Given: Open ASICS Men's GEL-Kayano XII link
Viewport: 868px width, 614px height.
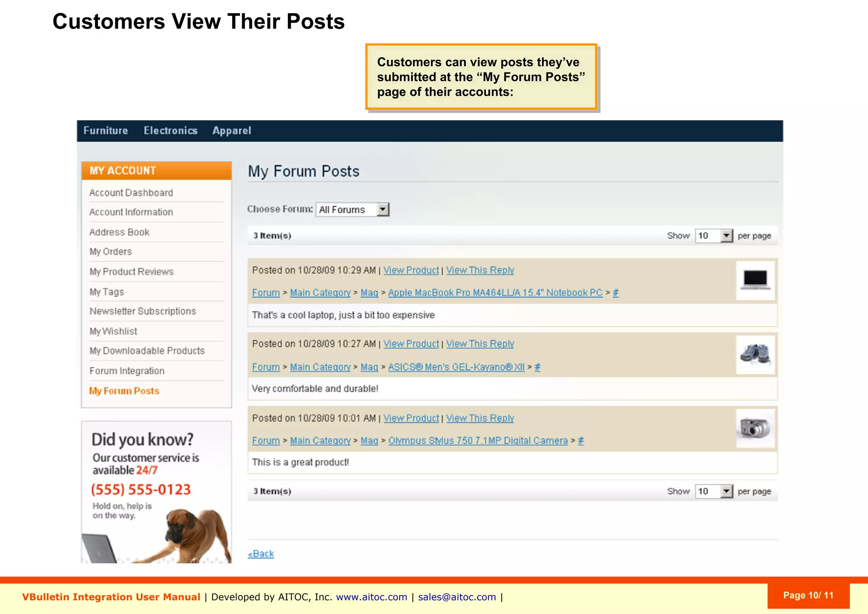Looking at the screenshot, I should tap(456, 367).
